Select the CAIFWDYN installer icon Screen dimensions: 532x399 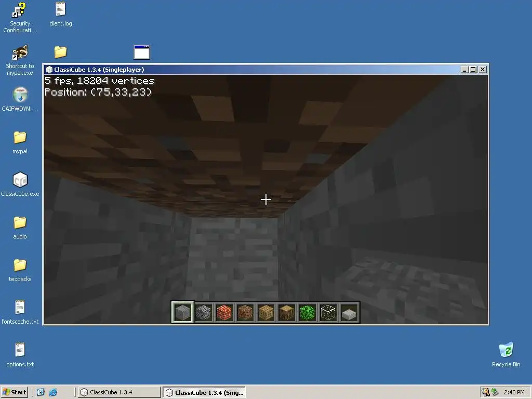[20, 99]
